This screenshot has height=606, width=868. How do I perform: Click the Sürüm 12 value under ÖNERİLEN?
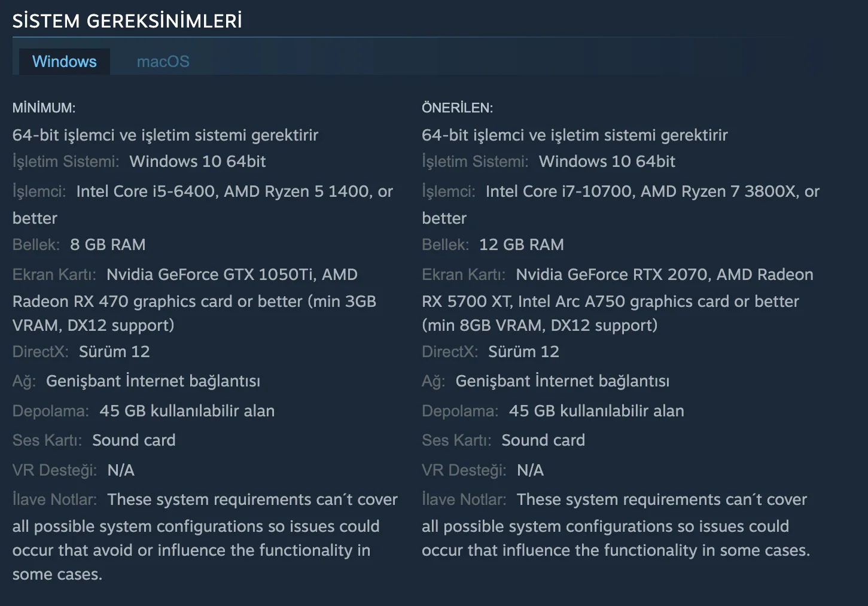pos(523,352)
